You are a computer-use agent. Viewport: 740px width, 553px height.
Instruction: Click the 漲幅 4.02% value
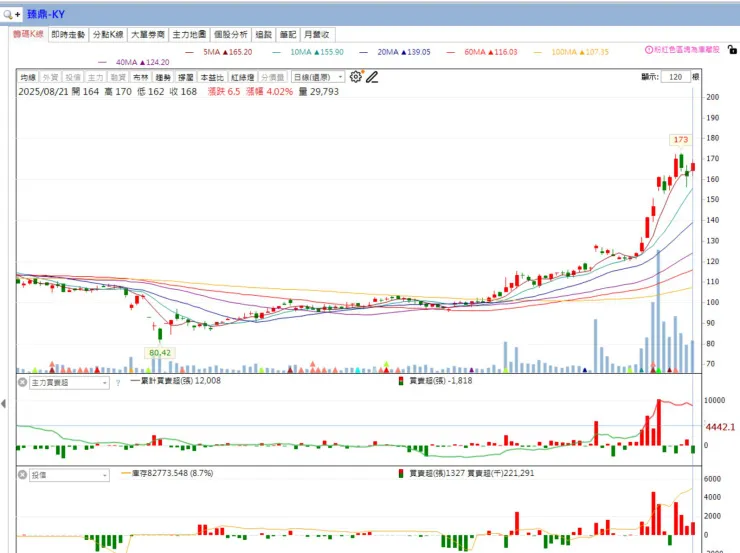(x=269, y=92)
